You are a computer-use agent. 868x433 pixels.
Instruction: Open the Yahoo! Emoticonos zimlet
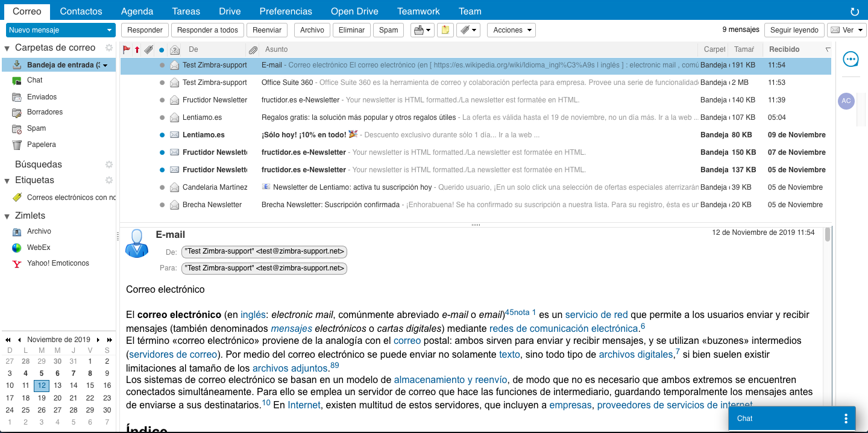pos(17,264)
